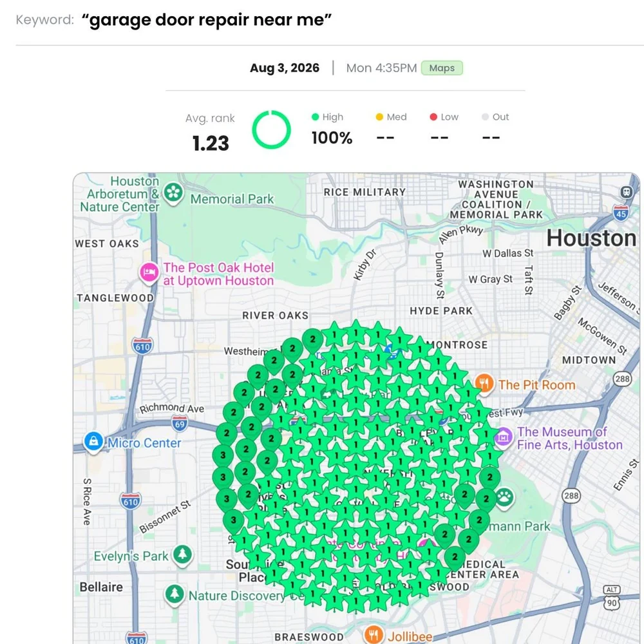Click the TANGLEWOOD neighborhood label
644x644 pixels.
click(115, 298)
